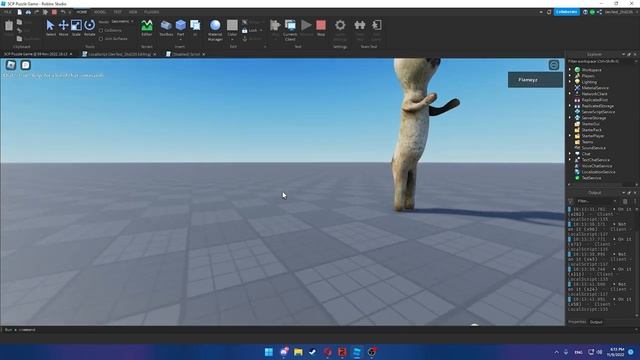The image size is (640, 360).
Task: Click the Exit Game icon
Action: click(x=376, y=25)
